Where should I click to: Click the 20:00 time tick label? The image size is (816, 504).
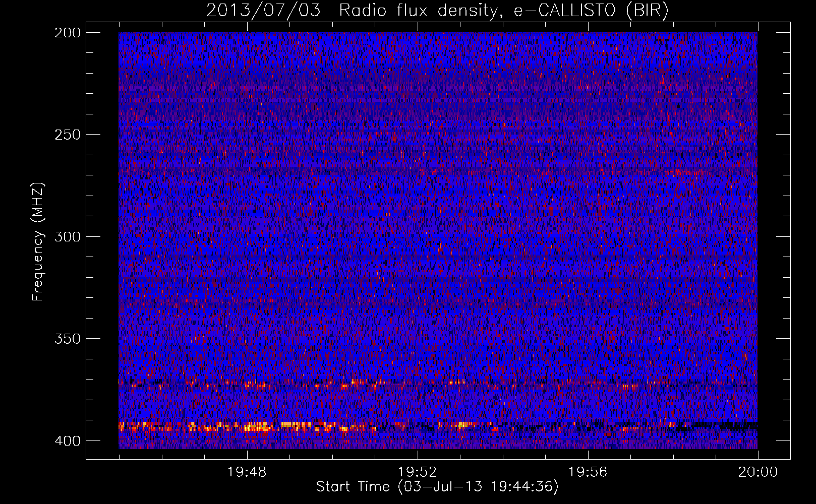758,472
